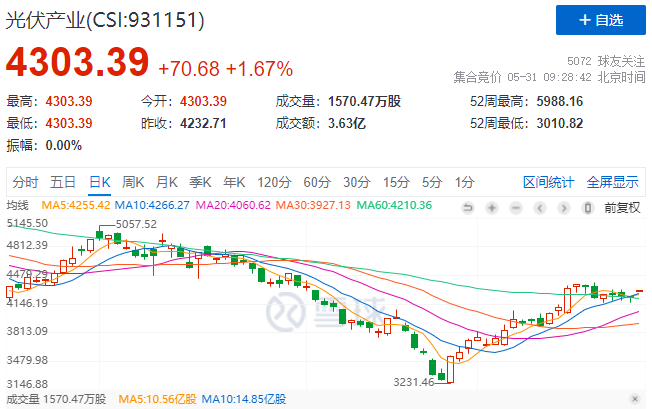Switch to the 月K tab
The height and width of the screenshot is (409, 652).
(x=166, y=182)
